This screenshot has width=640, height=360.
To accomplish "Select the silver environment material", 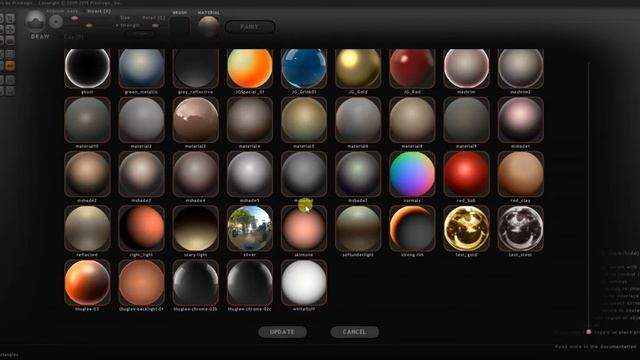I will pyautogui.click(x=250, y=228).
